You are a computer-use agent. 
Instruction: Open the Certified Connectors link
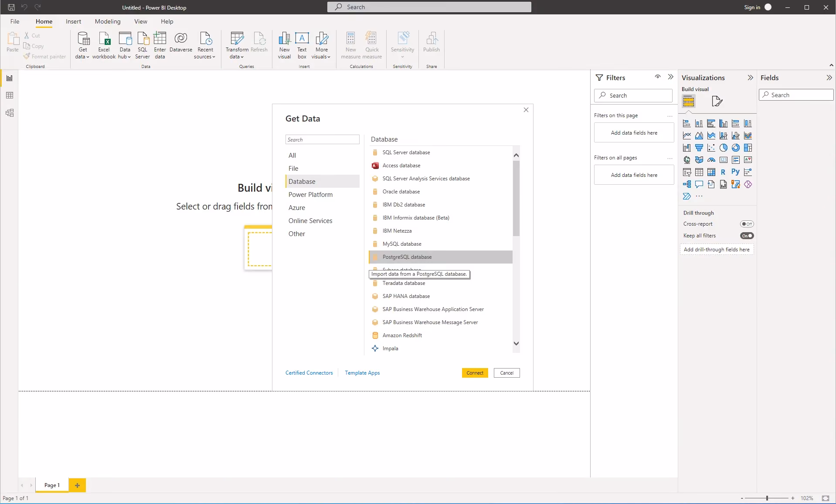[309, 373]
